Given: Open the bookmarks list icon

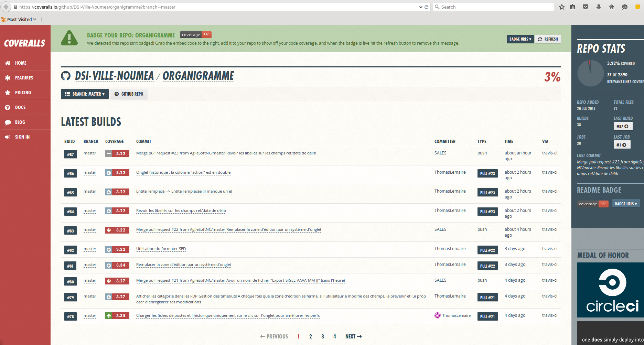Looking at the screenshot, I should 572,7.
